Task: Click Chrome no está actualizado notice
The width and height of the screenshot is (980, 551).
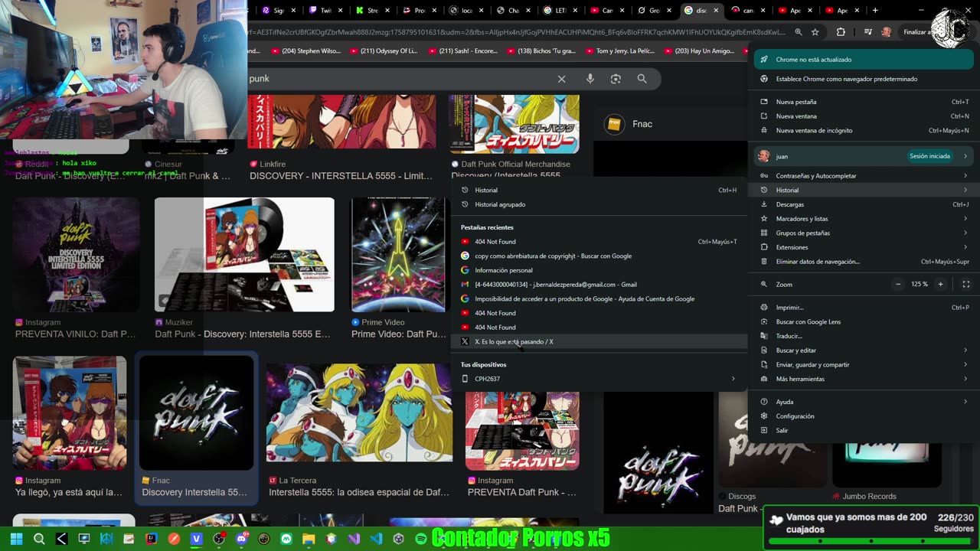Action: (x=864, y=60)
